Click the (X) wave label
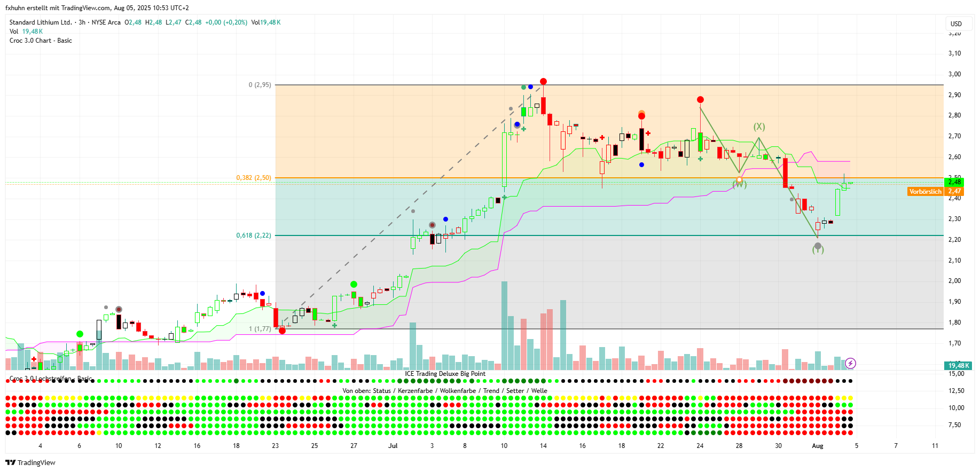The width and height of the screenshot is (980, 472). tap(759, 127)
